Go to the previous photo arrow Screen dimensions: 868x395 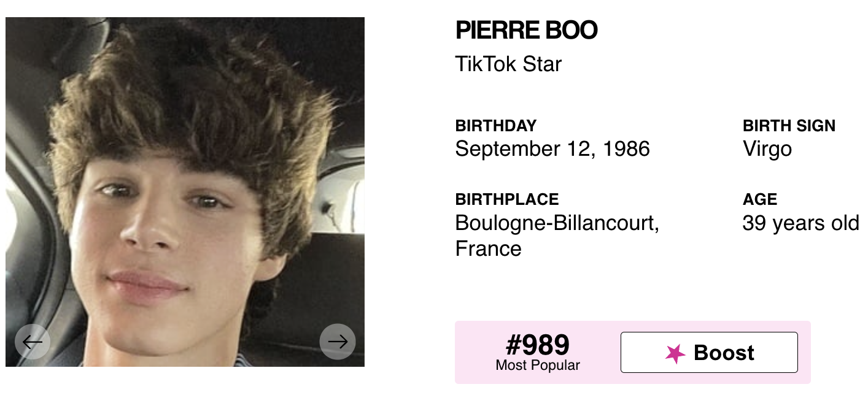[33, 341]
